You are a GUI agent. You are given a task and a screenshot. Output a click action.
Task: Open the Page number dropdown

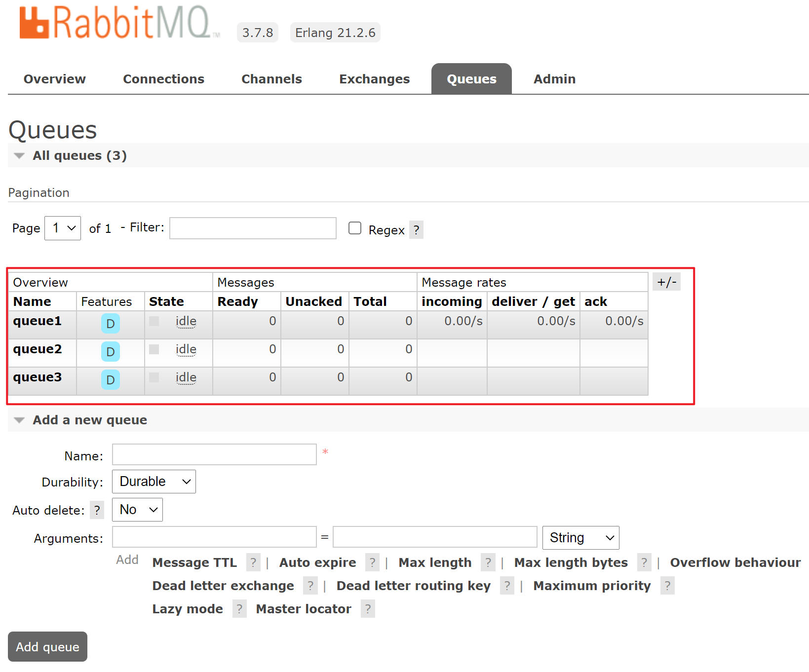click(63, 228)
